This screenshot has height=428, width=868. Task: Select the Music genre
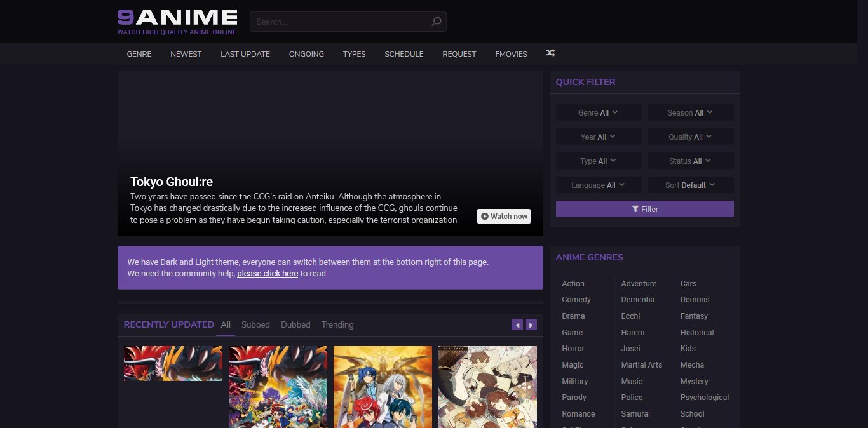tap(632, 382)
